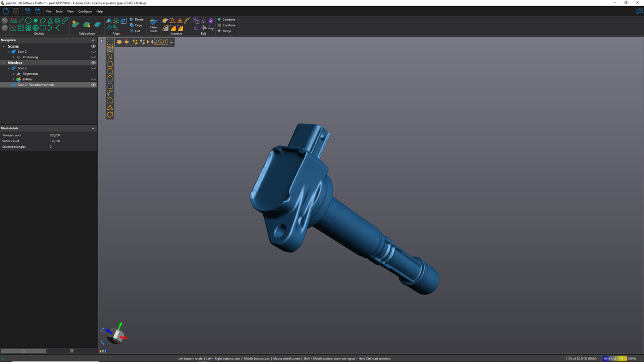The image size is (644, 362).
Task: Click the Compare button
Action: tap(226, 20)
